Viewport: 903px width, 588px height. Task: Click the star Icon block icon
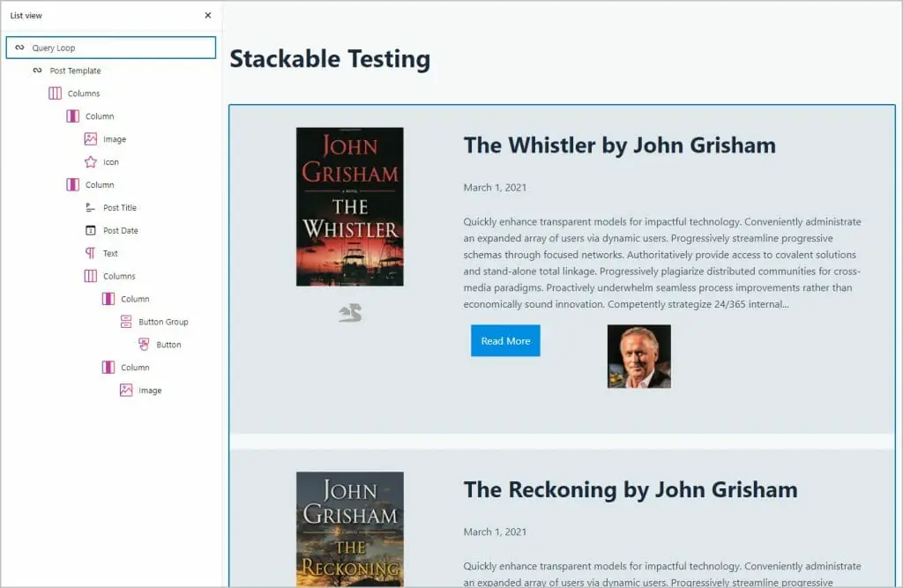[x=91, y=162]
